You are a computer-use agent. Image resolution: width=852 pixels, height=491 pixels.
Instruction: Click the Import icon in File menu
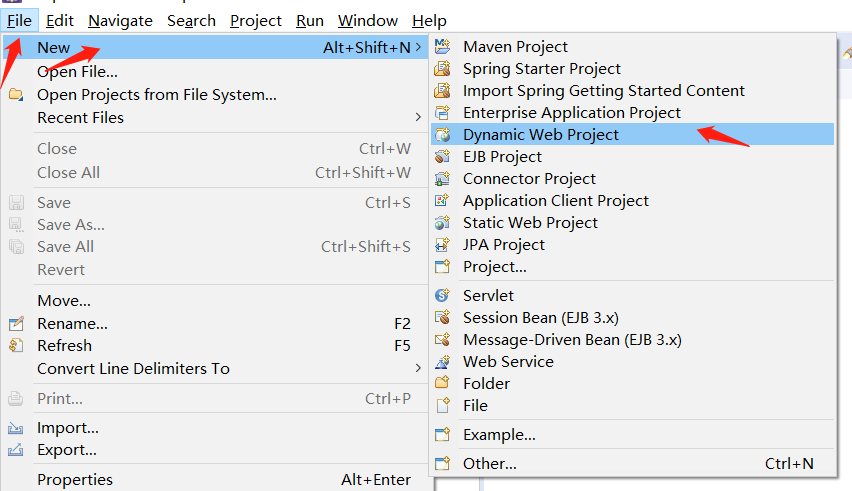click(16, 428)
